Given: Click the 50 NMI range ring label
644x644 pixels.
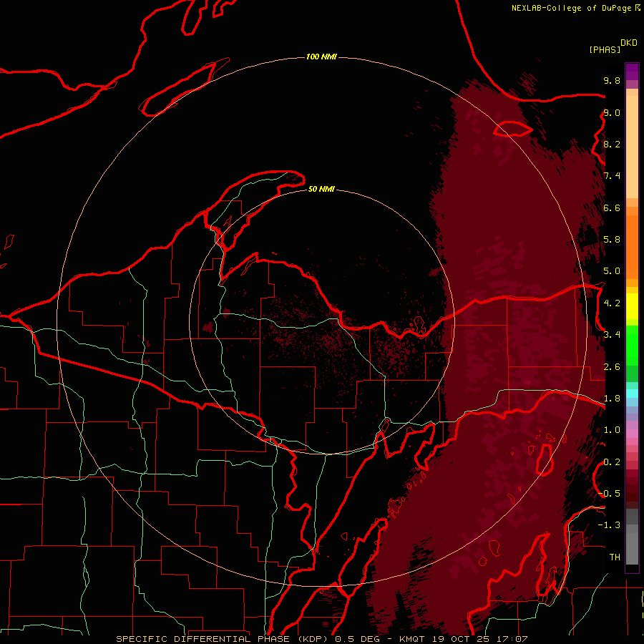Looking at the screenshot, I should tap(321, 189).
